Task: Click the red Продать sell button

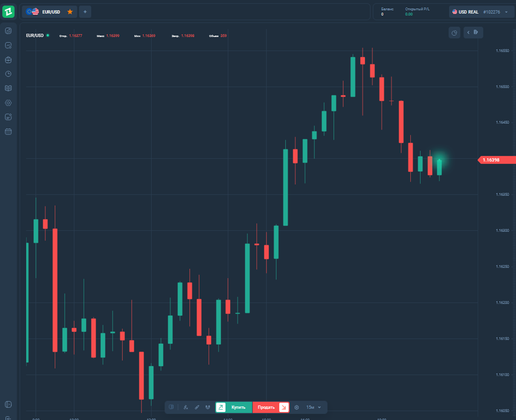Action: pyautogui.click(x=271, y=407)
